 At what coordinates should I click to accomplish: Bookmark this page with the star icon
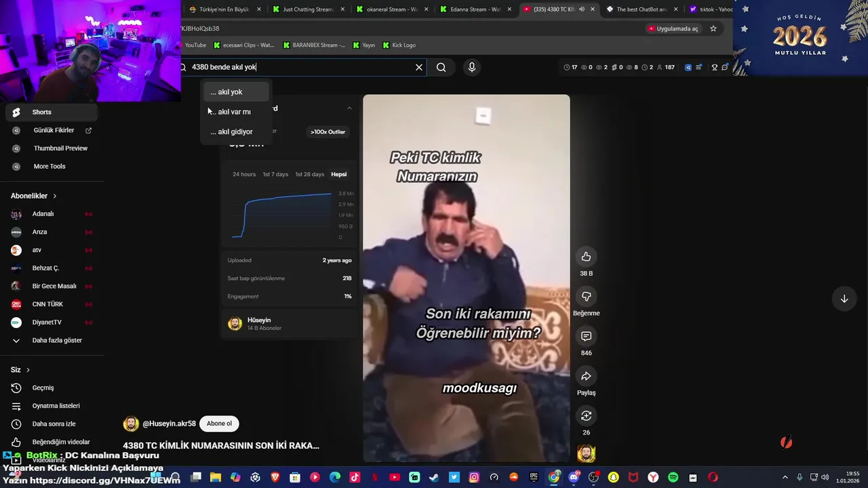pos(713,28)
